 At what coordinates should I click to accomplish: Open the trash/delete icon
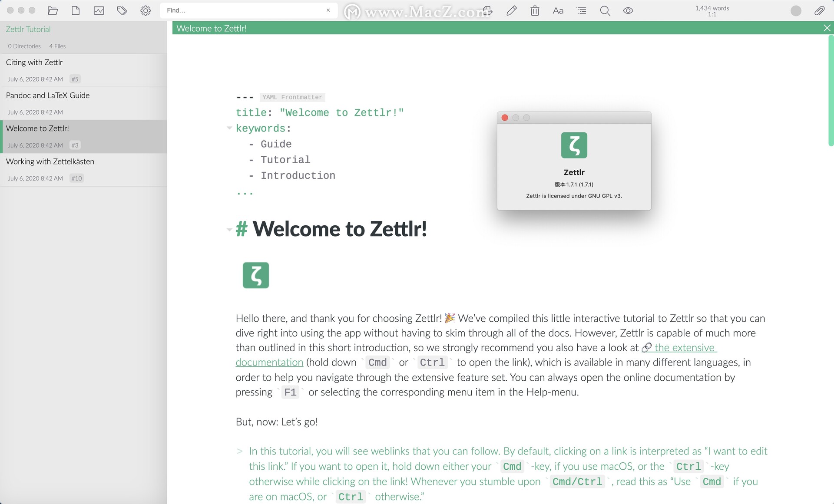click(536, 10)
